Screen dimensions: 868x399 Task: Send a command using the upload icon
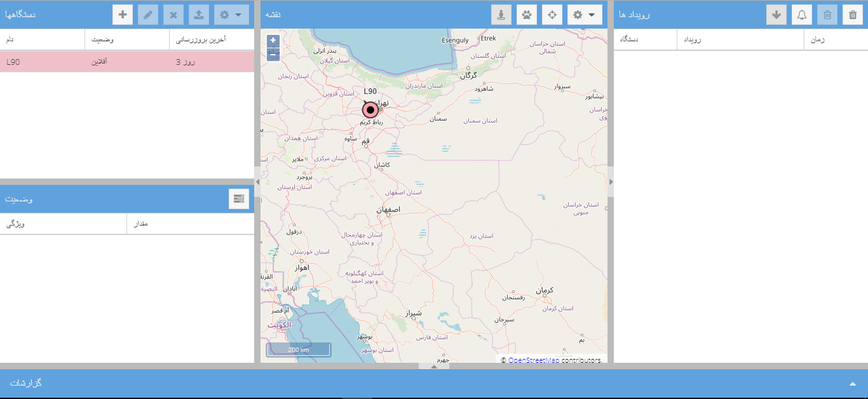(x=199, y=15)
